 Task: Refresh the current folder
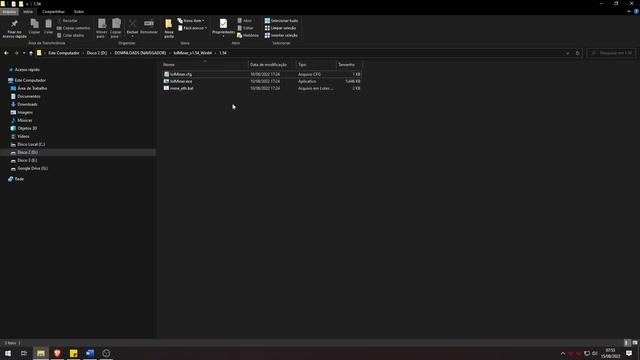tap(577, 53)
